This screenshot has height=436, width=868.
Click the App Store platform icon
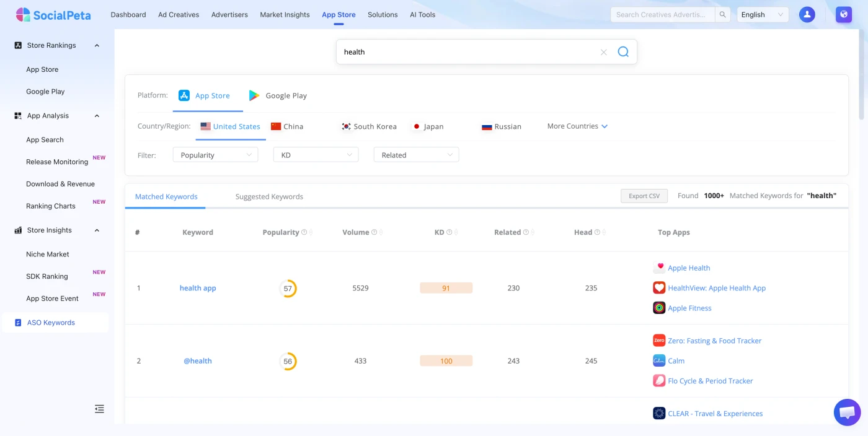[x=184, y=95]
